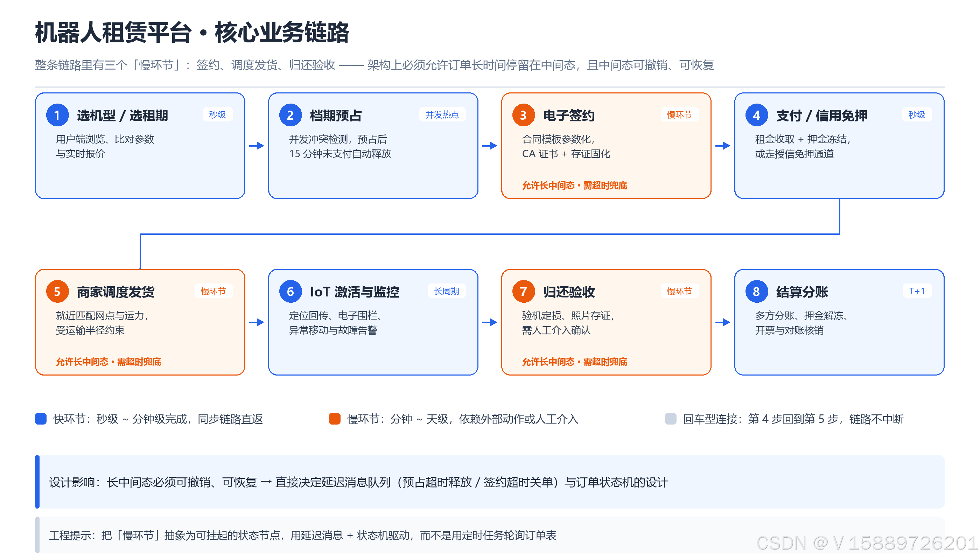The image size is (980, 560).
Task: Click the gray 回车型连接 legend swatch
Action: 671,419
